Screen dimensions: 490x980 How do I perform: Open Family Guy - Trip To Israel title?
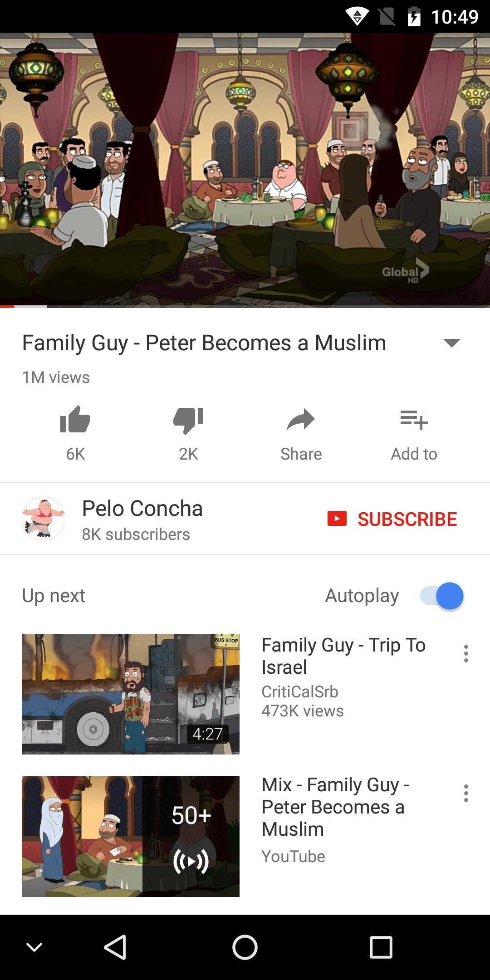point(343,656)
